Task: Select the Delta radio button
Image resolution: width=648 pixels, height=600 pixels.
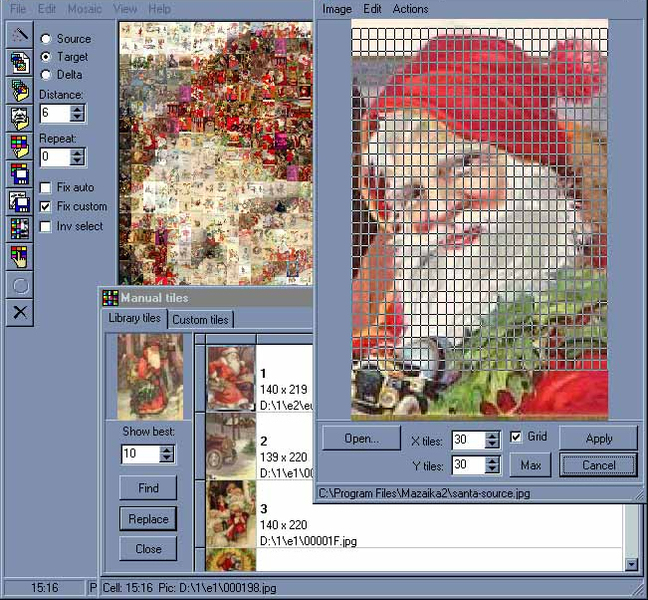Action: [45, 75]
